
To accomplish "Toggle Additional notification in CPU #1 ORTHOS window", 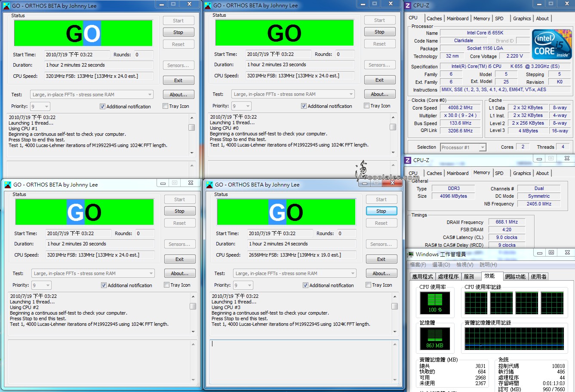I will click(x=102, y=106).
